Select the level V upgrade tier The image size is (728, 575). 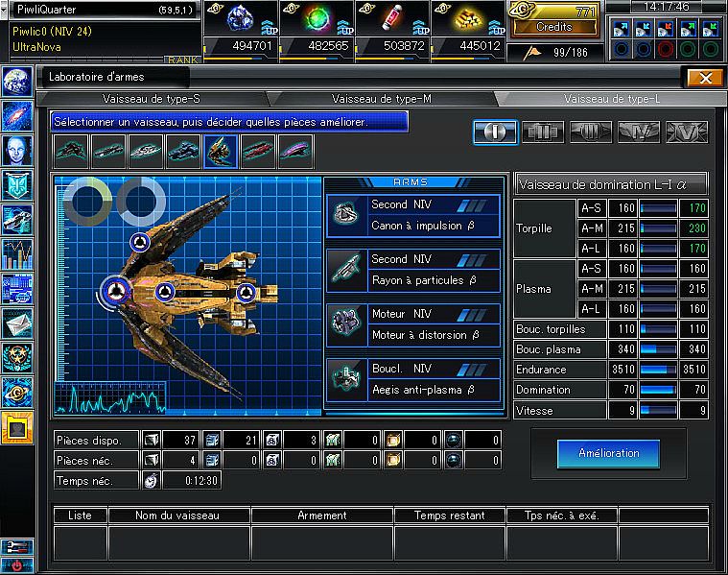tap(687, 132)
